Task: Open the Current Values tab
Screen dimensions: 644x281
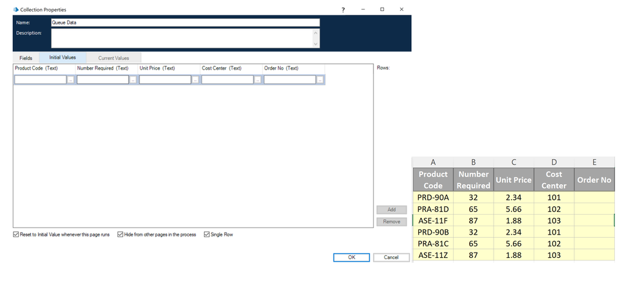Action: coord(114,58)
